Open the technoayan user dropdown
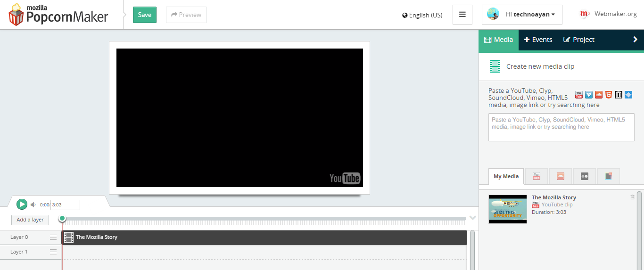644x270 pixels. coord(521,15)
